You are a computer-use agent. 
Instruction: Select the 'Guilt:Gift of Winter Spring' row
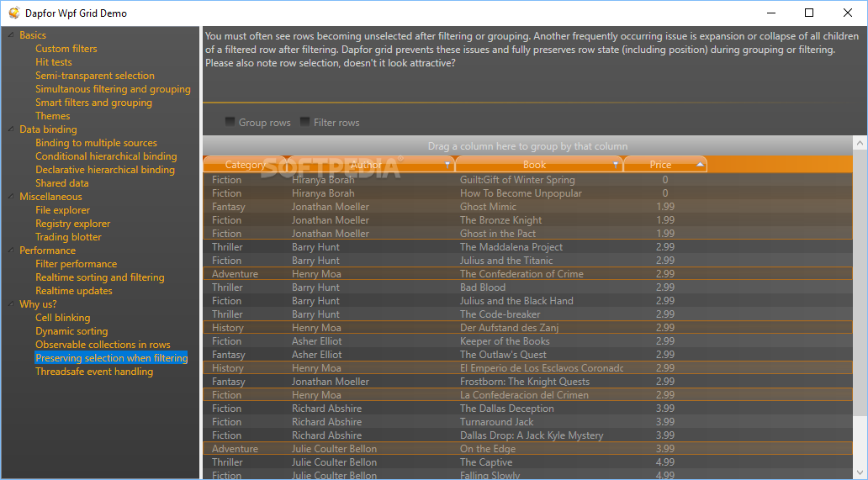[x=527, y=180]
